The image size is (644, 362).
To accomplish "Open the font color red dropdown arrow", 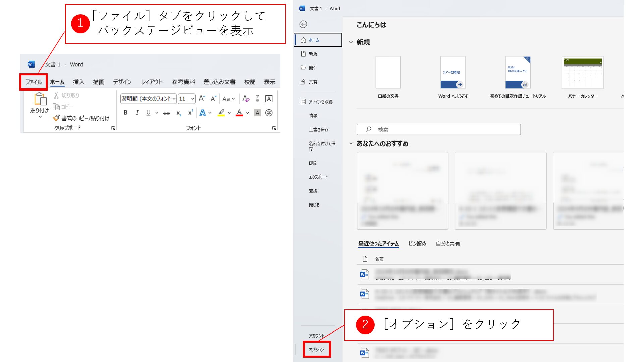I will (248, 113).
